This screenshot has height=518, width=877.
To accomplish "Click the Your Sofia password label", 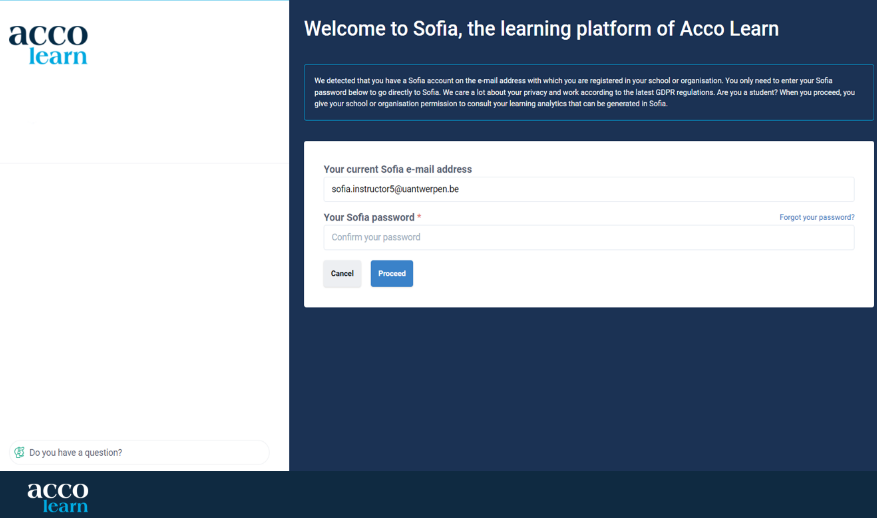I will 369,217.
